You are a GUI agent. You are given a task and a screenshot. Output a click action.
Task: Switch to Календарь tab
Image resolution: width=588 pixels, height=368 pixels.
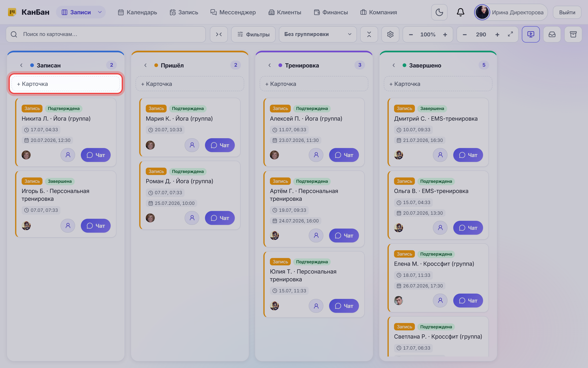[x=137, y=12]
